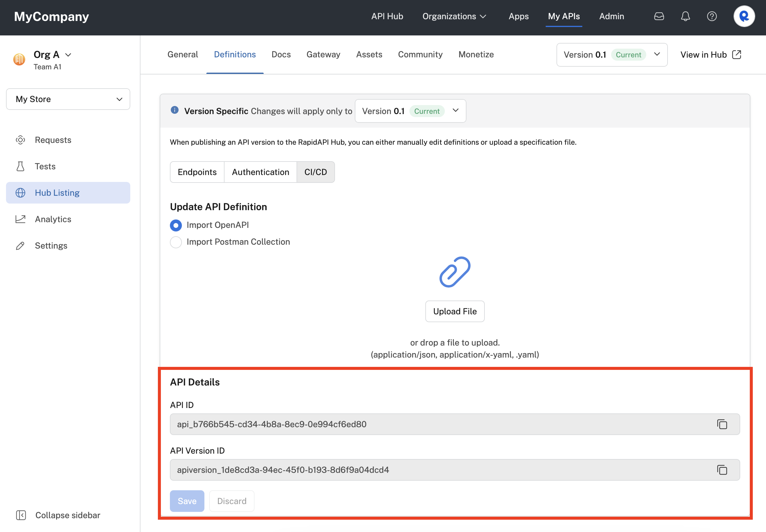
Task: Copy the API Version ID value
Action: (722, 470)
